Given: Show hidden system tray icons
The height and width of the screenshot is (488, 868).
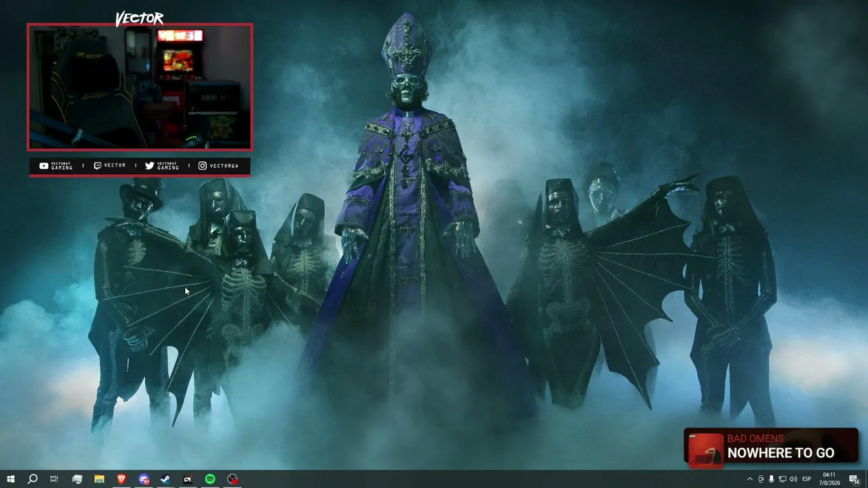Looking at the screenshot, I should (x=750, y=479).
